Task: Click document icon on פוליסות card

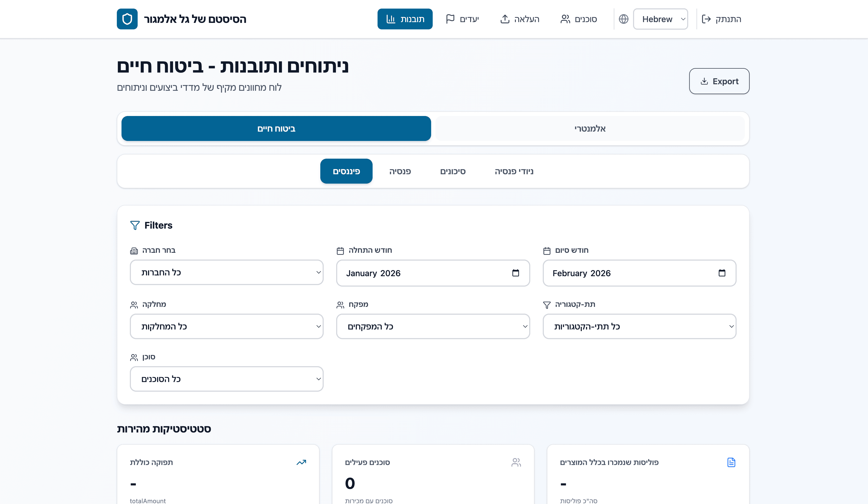Action: pyautogui.click(x=731, y=462)
